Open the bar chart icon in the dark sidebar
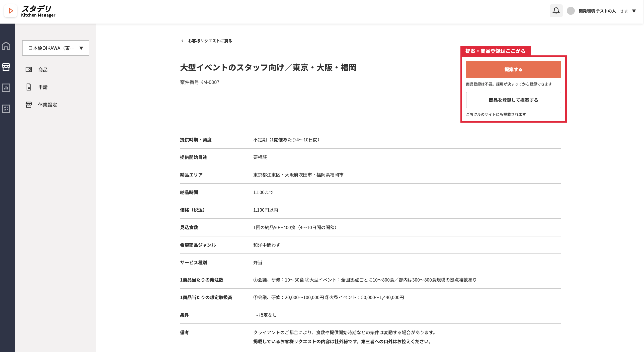The image size is (644, 352). [x=6, y=88]
